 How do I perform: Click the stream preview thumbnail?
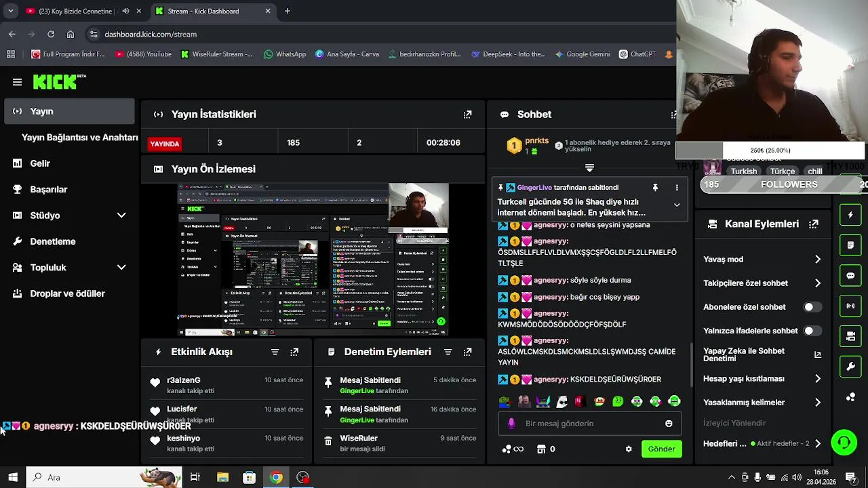pos(313,259)
